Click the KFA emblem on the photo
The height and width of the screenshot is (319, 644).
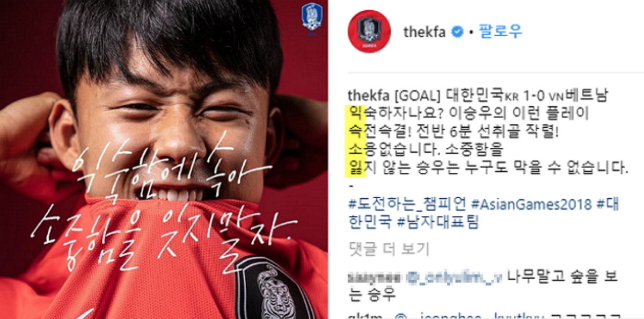pyautogui.click(x=312, y=19)
